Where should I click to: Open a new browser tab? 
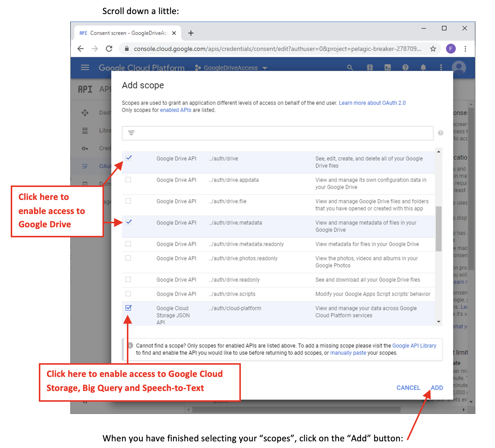pos(191,33)
